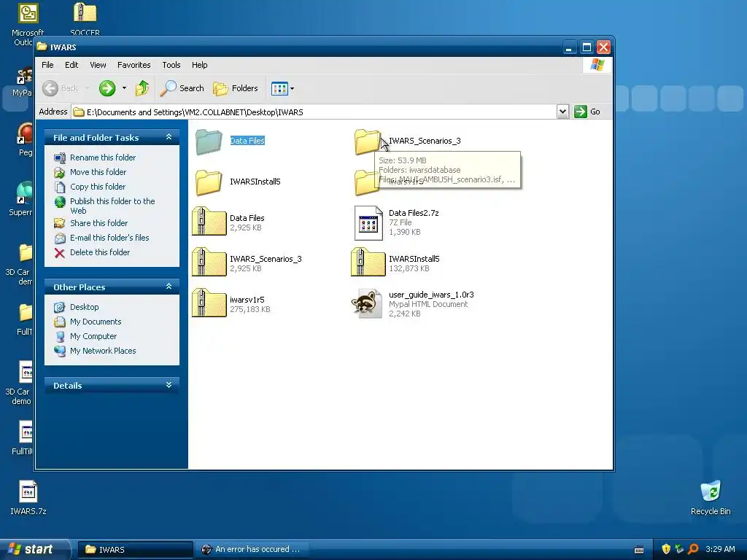The height and width of the screenshot is (560, 747).
Task: Click the keyboard icon on taskbar
Action: click(x=639, y=550)
